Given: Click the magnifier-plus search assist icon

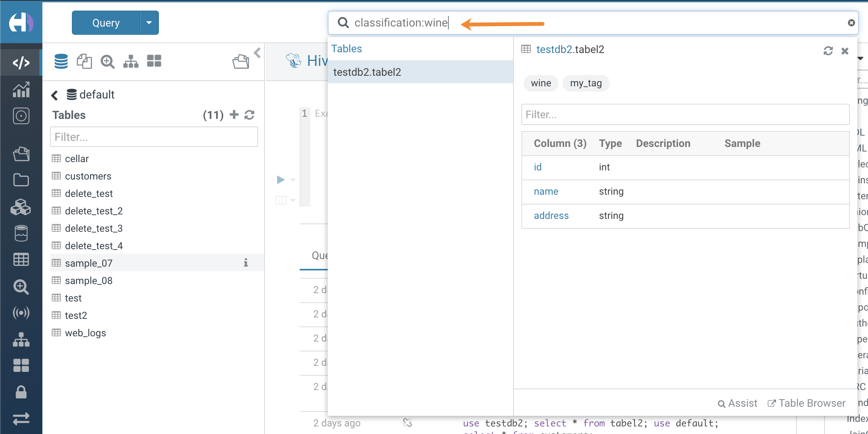Looking at the screenshot, I should point(107,61).
